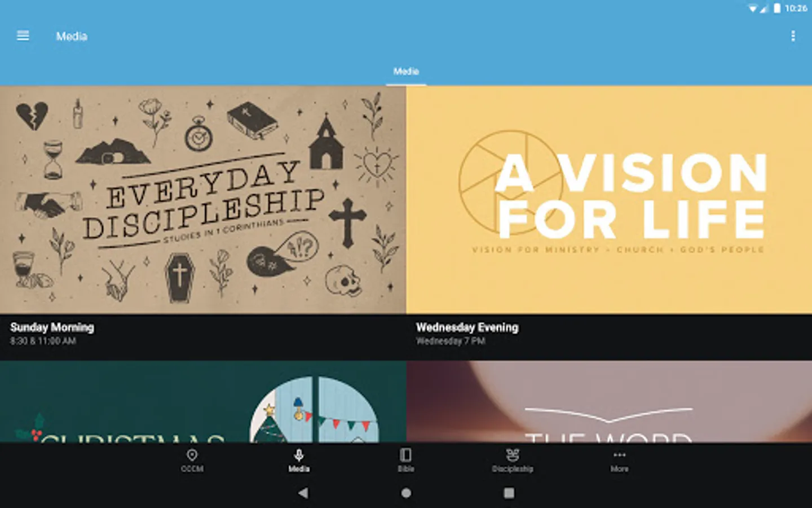The image size is (812, 508).
Task: Select the Wednesday Evening title
Action: (467, 327)
